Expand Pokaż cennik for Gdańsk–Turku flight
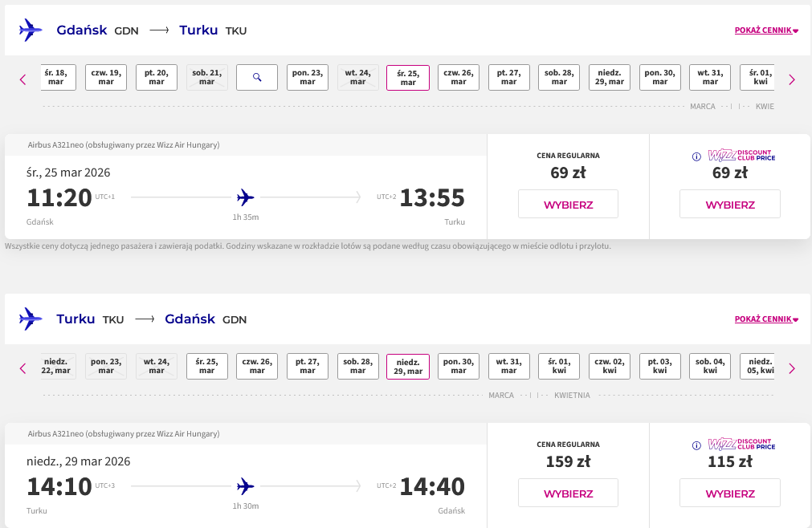 point(766,30)
